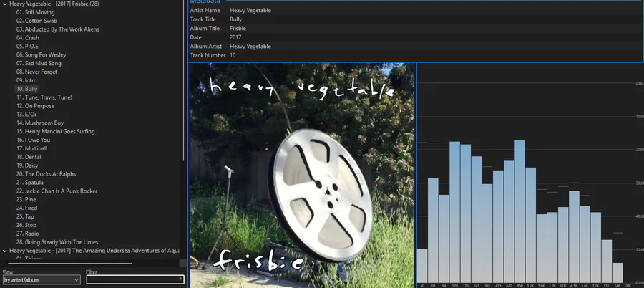
Task: Click the question mark help in Filter box
Action: (180, 280)
